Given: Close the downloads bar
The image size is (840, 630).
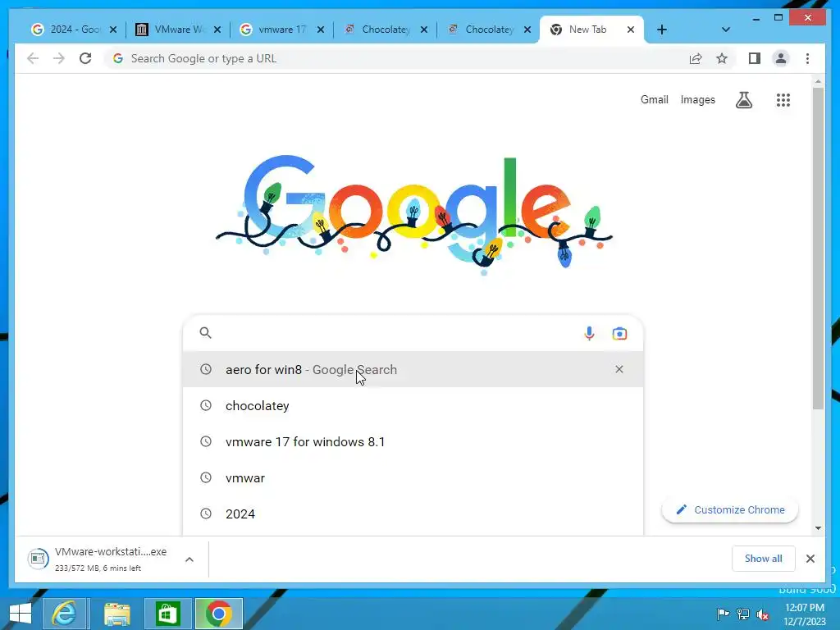Looking at the screenshot, I should [x=810, y=559].
